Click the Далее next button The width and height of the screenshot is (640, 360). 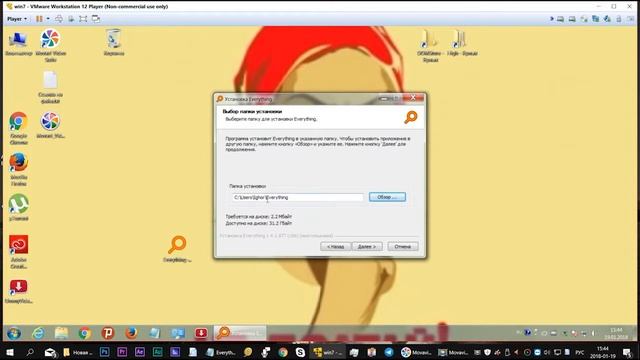coord(367,247)
